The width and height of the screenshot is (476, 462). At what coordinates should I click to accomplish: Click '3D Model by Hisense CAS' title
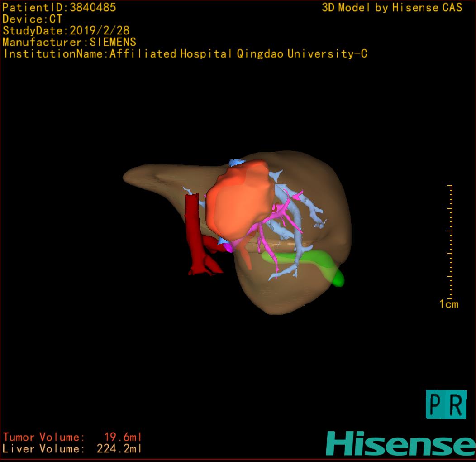(392, 8)
